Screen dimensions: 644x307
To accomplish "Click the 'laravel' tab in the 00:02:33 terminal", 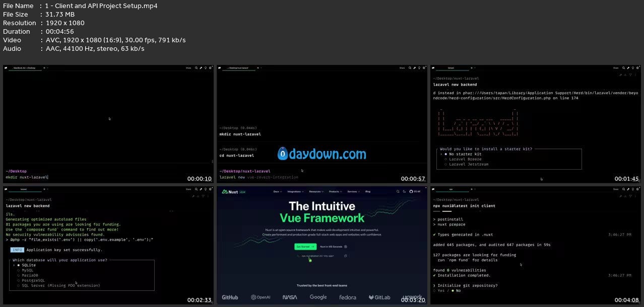I will (24, 190).
